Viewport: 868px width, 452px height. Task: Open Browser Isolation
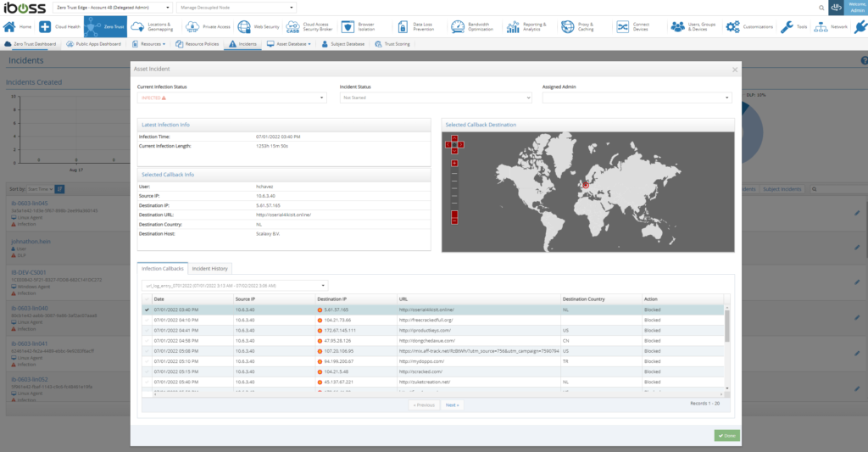click(359, 26)
